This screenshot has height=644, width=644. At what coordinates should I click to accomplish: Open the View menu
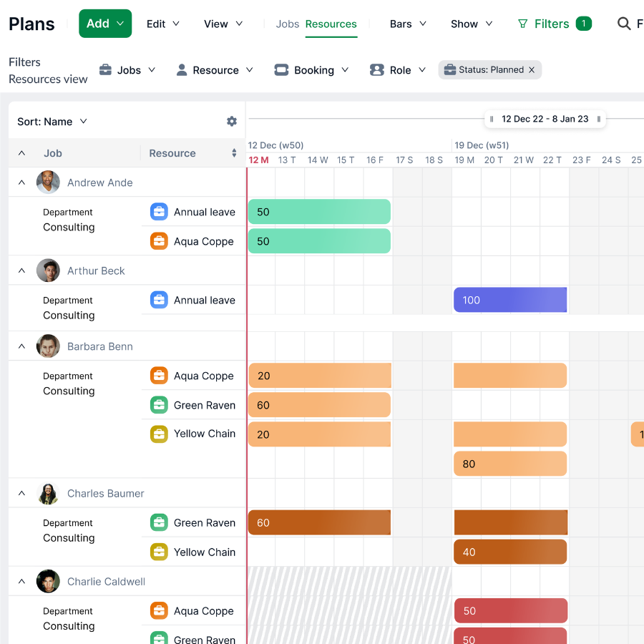223,24
